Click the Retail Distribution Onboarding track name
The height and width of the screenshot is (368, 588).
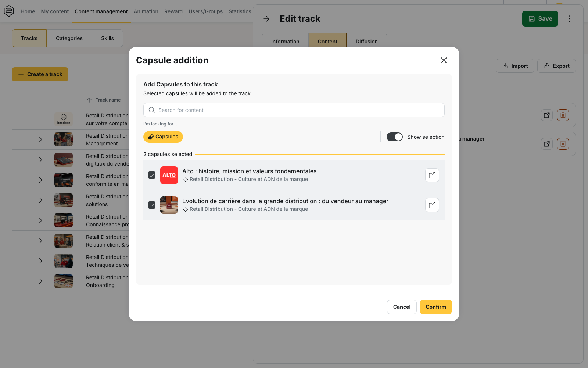point(107,281)
